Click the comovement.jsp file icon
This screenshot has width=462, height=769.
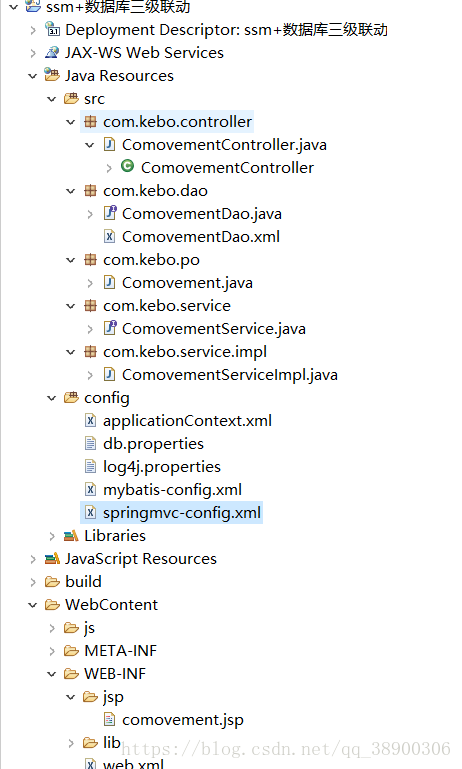[109, 719]
